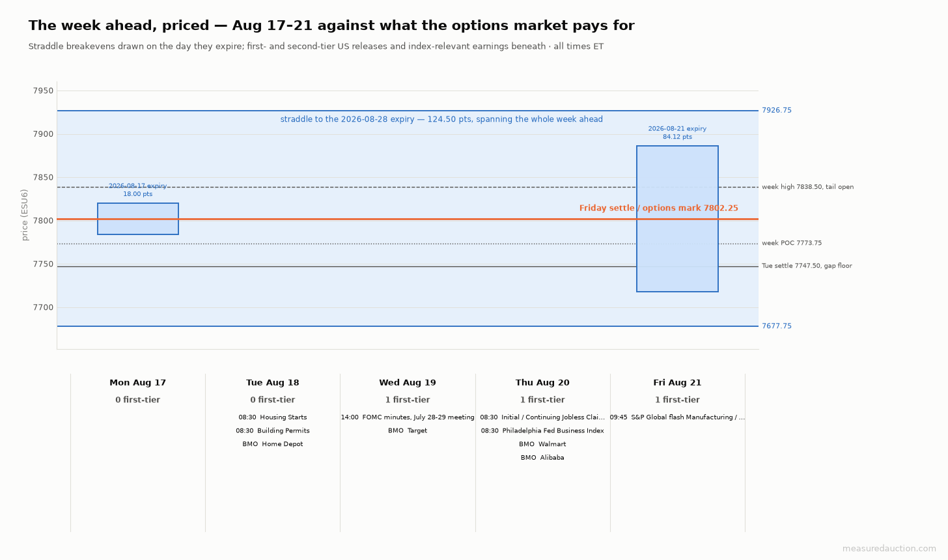Screen dimensions: 948x560
Task: Click the Philadelphia Fed Business Index entry
Action: 542,431
